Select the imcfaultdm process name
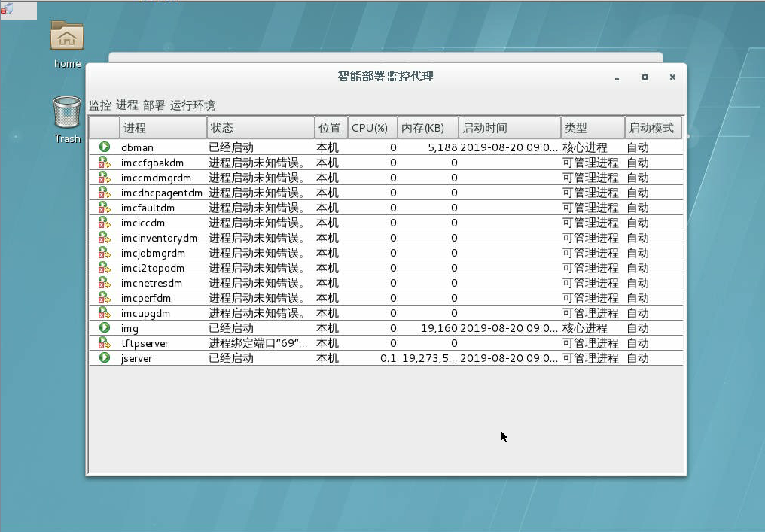 (148, 208)
